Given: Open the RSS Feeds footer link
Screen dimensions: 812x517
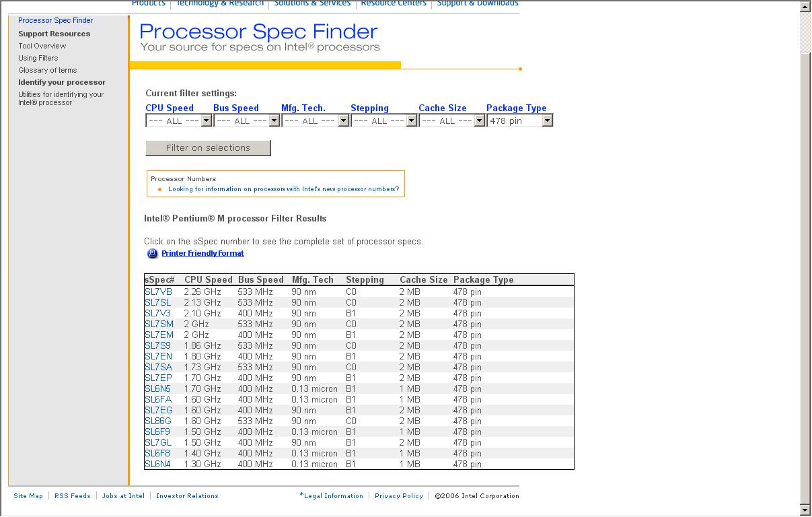Looking at the screenshot, I should tap(73, 496).
